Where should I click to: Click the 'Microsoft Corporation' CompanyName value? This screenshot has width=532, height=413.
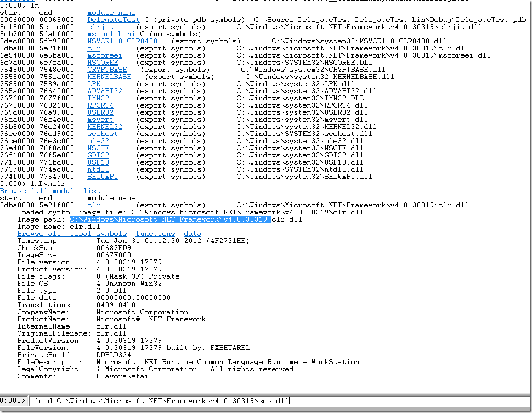[142, 312]
